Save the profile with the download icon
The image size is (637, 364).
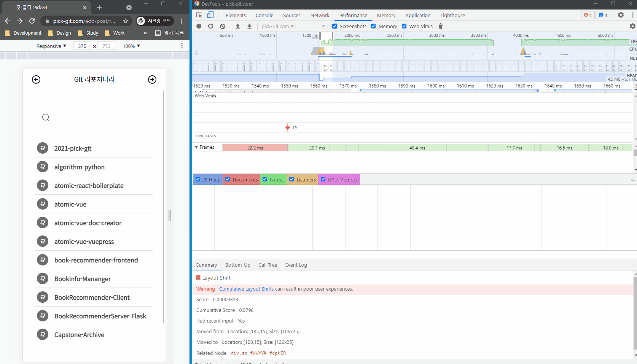pos(250,26)
